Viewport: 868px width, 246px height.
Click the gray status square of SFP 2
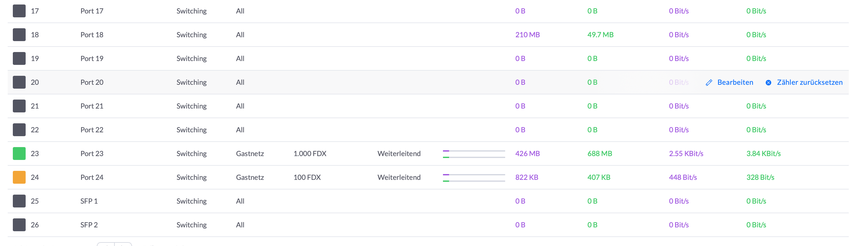point(19,225)
